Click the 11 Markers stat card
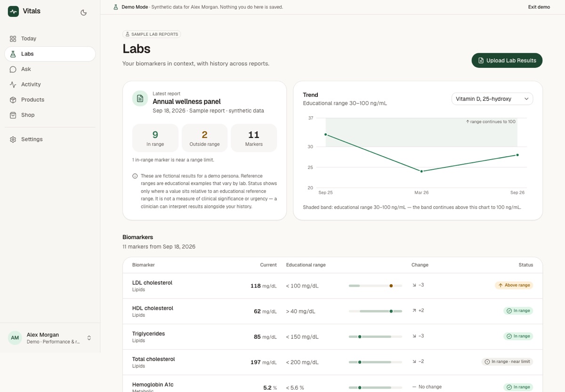Image resolution: width=565 pixels, height=392 pixels. click(x=254, y=138)
